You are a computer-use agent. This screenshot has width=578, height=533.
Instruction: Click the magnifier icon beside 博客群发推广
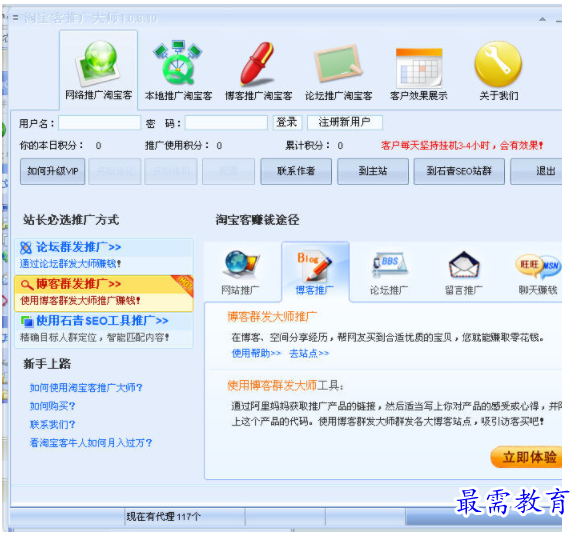pyautogui.click(x=27, y=285)
